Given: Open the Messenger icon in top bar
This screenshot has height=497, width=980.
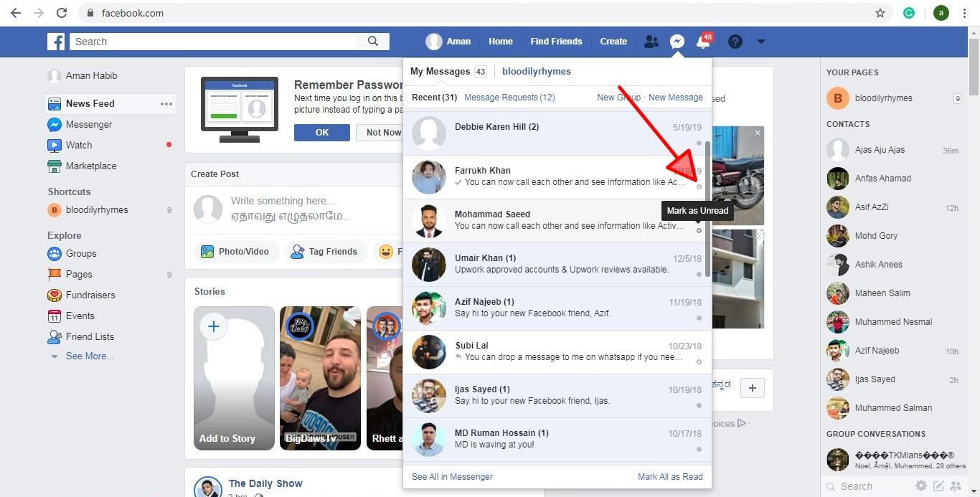Looking at the screenshot, I should coord(677,42).
